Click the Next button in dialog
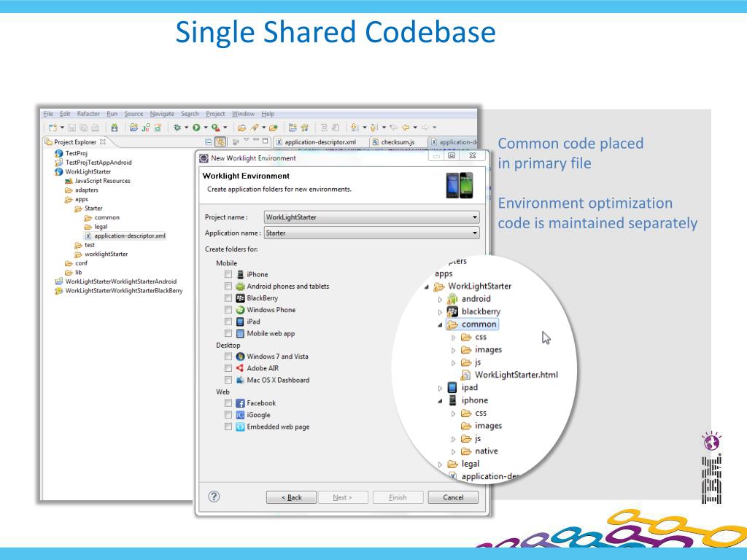The height and width of the screenshot is (560, 747). coord(343,497)
